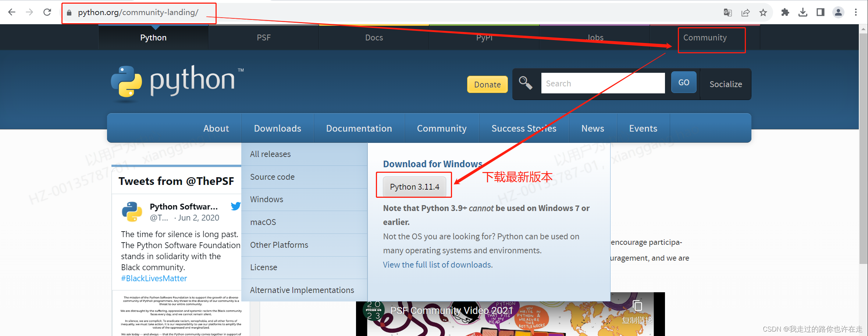Click the scrollbar up arrow

pos(863,29)
